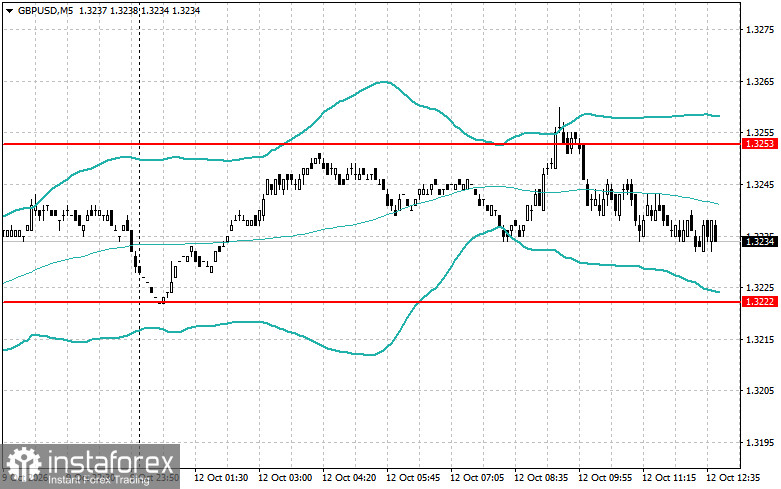781x489 pixels.
Task: Click the chart menu triangle beside GBPUSD,M5
Action: [x=9, y=11]
